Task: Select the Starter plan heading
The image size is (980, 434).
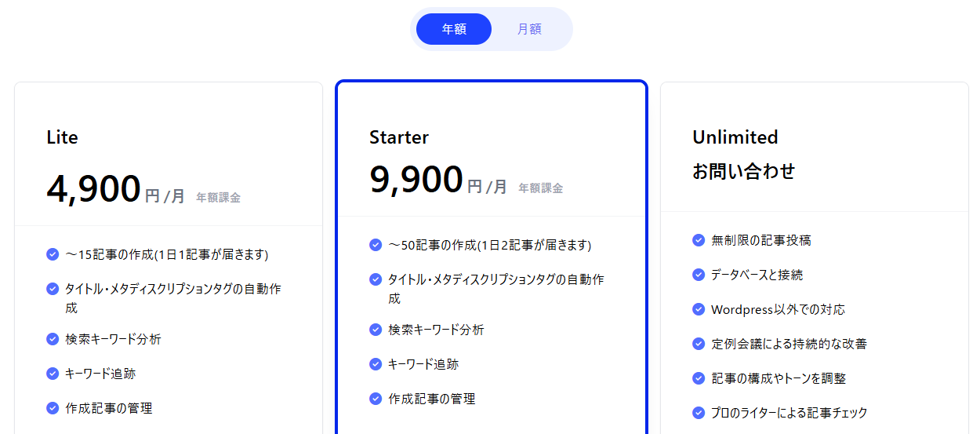Action: coord(399,137)
